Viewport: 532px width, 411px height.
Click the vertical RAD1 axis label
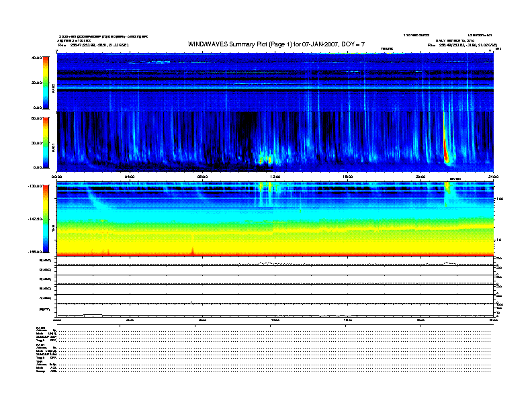[53, 148]
